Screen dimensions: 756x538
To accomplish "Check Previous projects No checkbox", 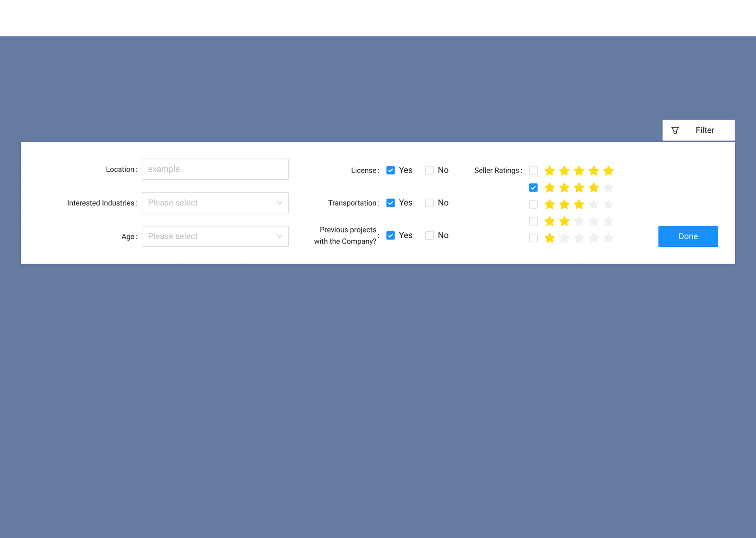I will point(429,235).
